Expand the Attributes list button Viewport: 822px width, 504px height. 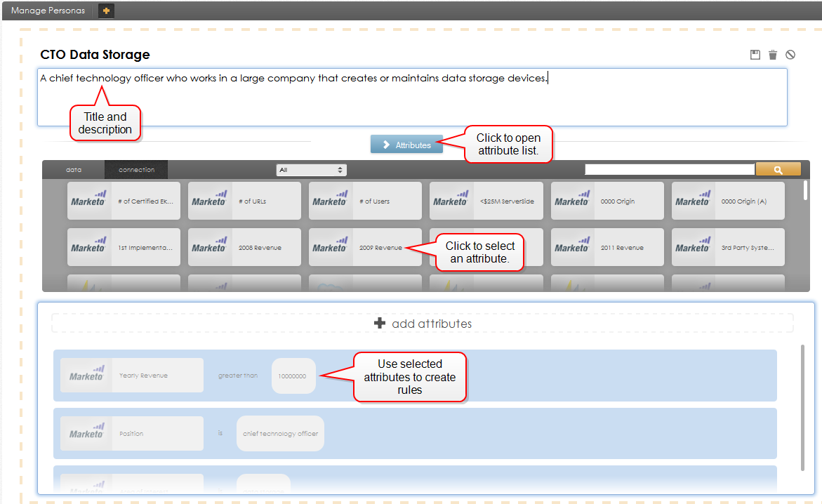pos(406,145)
